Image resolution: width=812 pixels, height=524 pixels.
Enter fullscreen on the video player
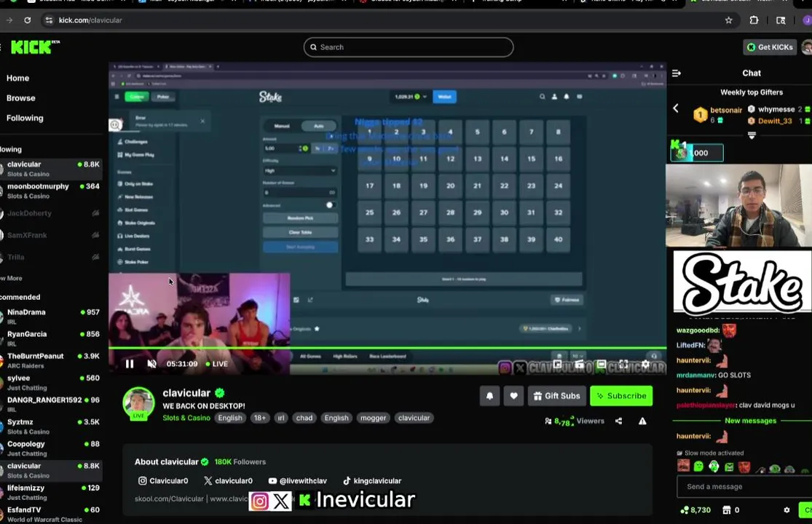point(623,364)
